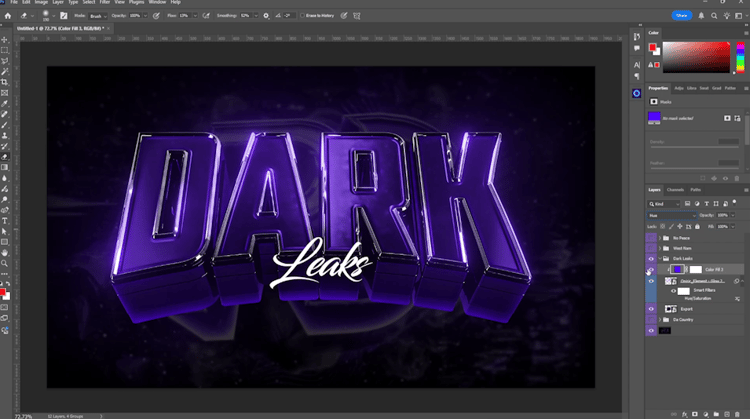The image size is (750, 419).
Task: Open the brush settings panel icon
Action: pos(64,16)
